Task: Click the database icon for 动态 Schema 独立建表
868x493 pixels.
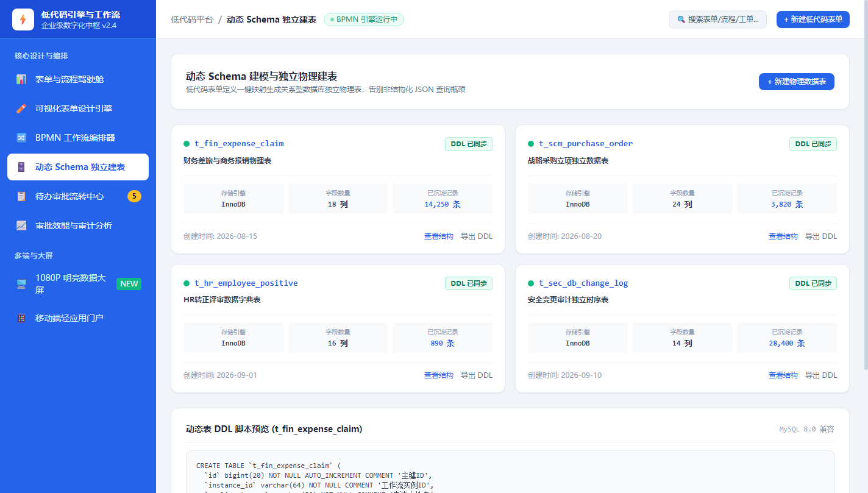Action: [x=21, y=167]
